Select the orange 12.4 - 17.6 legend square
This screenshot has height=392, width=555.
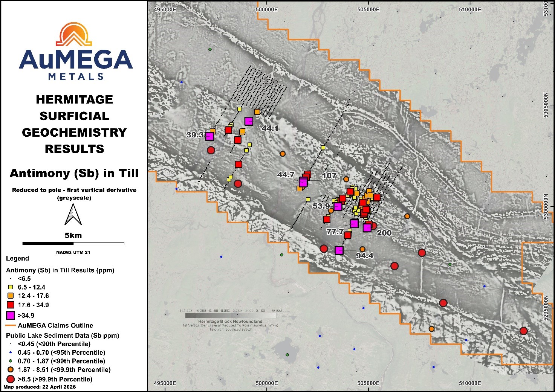(11, 296)
